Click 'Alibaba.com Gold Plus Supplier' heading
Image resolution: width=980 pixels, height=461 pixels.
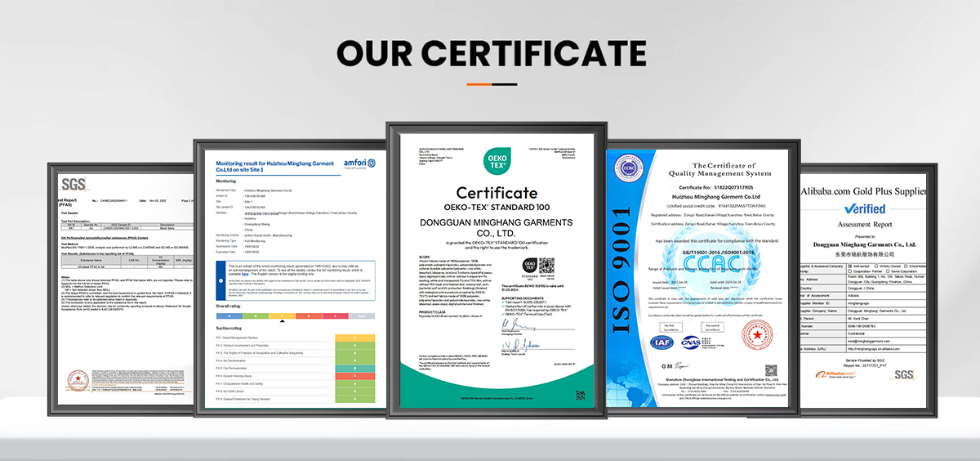(x=863, y=191)
